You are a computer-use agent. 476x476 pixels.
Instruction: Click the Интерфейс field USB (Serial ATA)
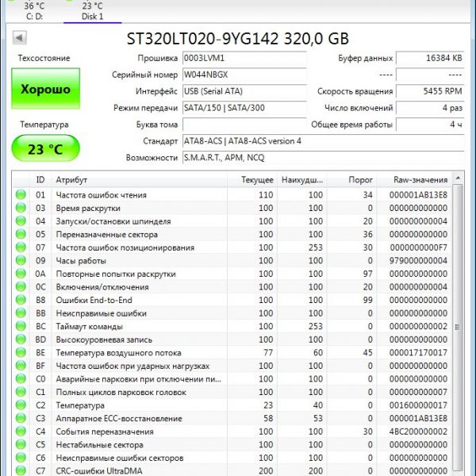pos(244,91)
